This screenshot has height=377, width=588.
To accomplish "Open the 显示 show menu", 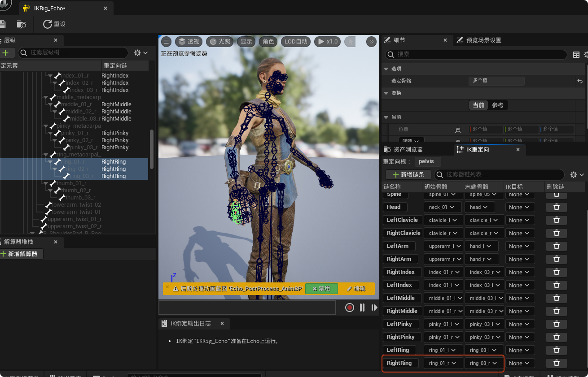I will [246, 42].
